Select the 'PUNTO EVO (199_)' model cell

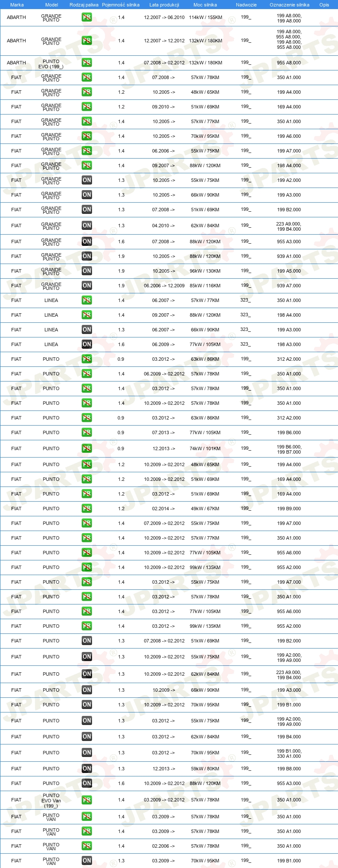(51, 64)
